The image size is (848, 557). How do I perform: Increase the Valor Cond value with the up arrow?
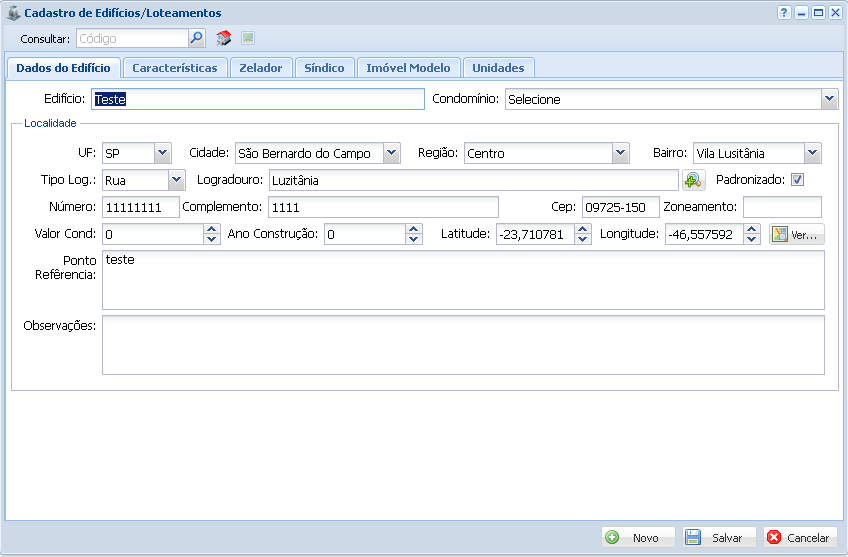coord(211,229)
